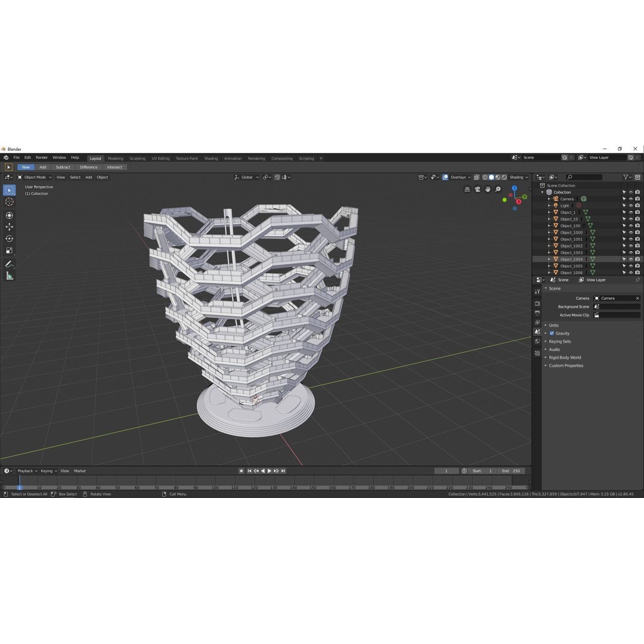Hide Object_1 via eye icon

[x=631, y=212]
